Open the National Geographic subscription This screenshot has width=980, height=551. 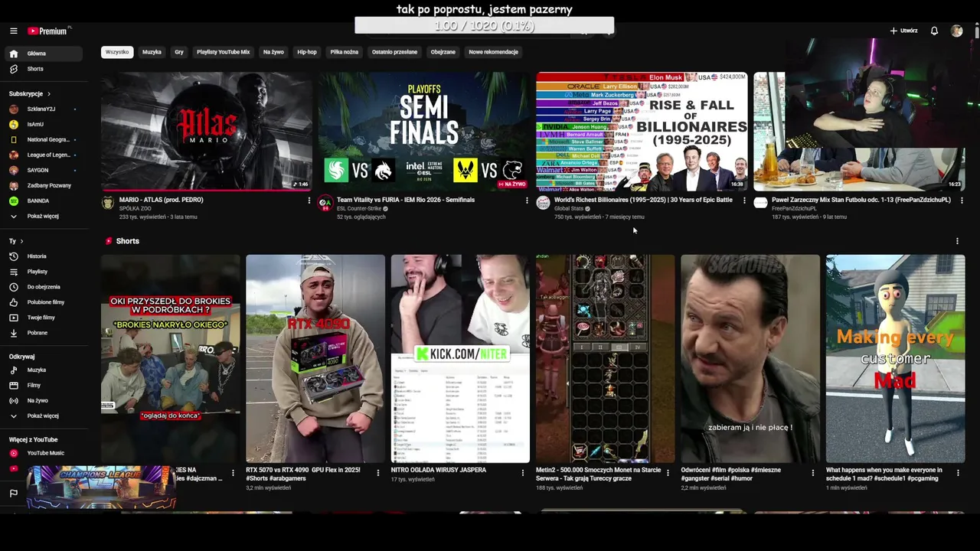[42, 139]
